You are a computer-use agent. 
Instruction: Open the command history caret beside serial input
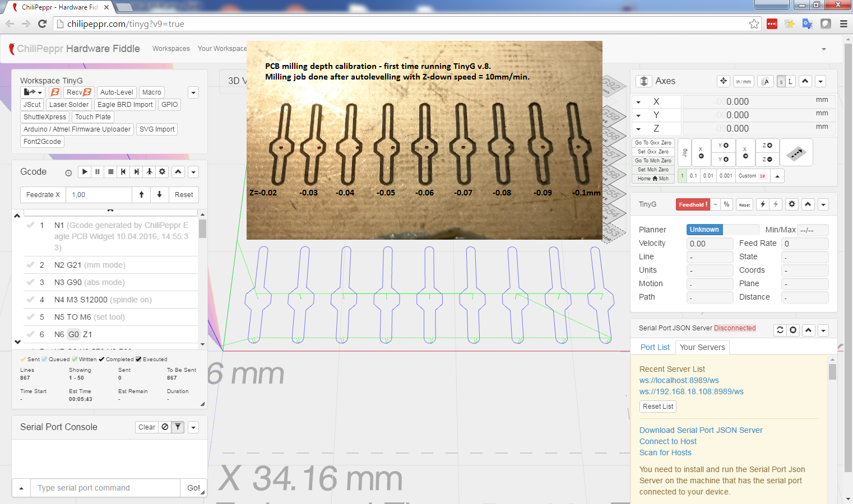21,488
